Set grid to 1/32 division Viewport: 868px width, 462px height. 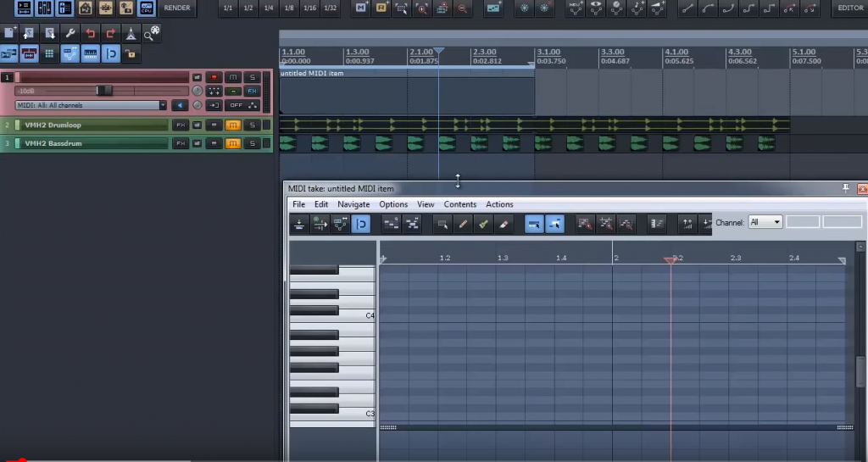click(331, 8)
